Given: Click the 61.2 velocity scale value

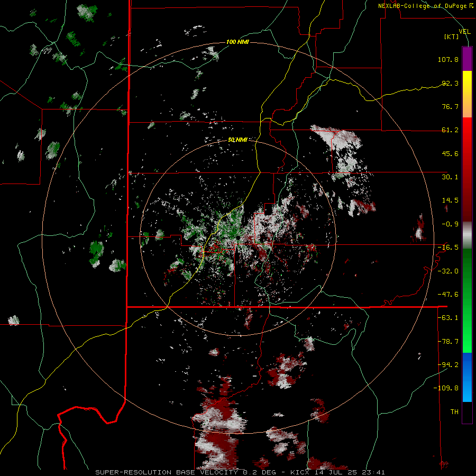Looking at the screenshot, I should tap(450, 130).
